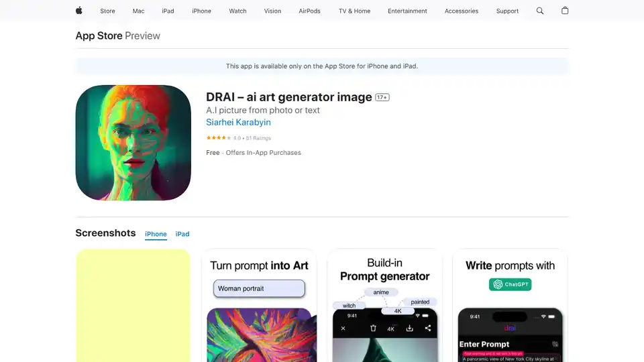Open the Entertainment menu
The image size is (644, 362).
coord(407,11)
